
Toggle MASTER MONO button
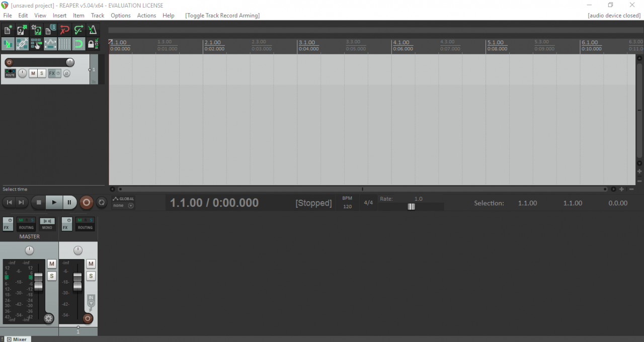[47, 224]
